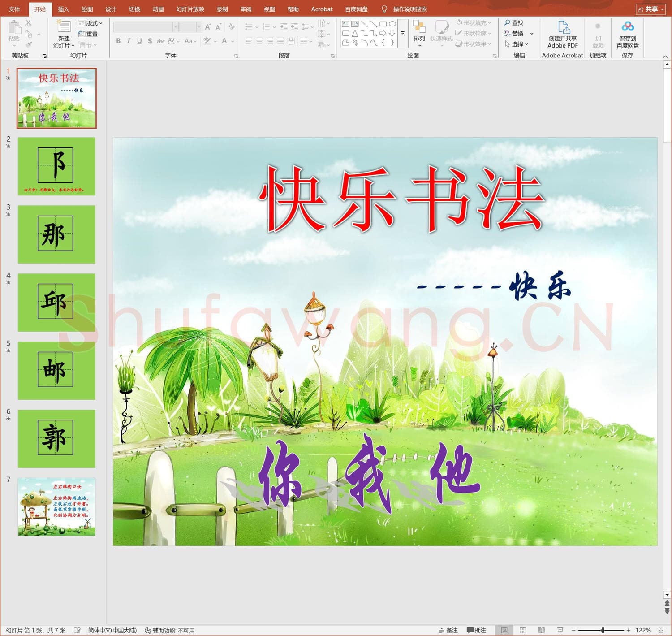Open Shape Effects (形状效果) dropdown
The height and width of the screenshot is (636, 672).
[x=474, y=44]
